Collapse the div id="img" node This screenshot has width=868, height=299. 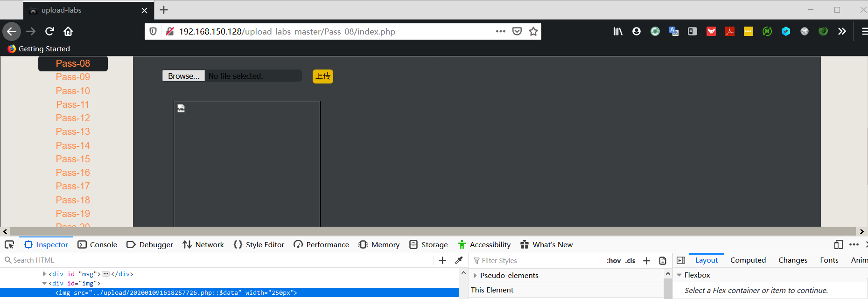pyautogui.click(x=44, y=283)
